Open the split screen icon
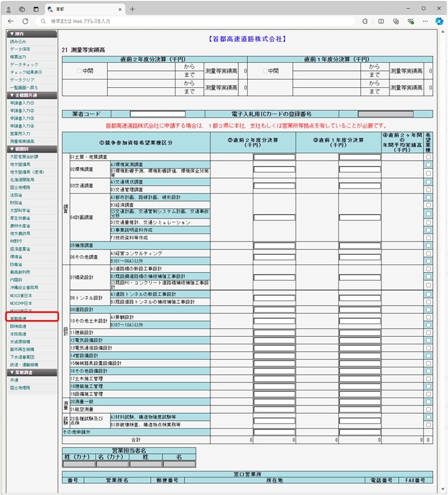The width and height of the screenshot is (448, 495). (x=381, y=21)
